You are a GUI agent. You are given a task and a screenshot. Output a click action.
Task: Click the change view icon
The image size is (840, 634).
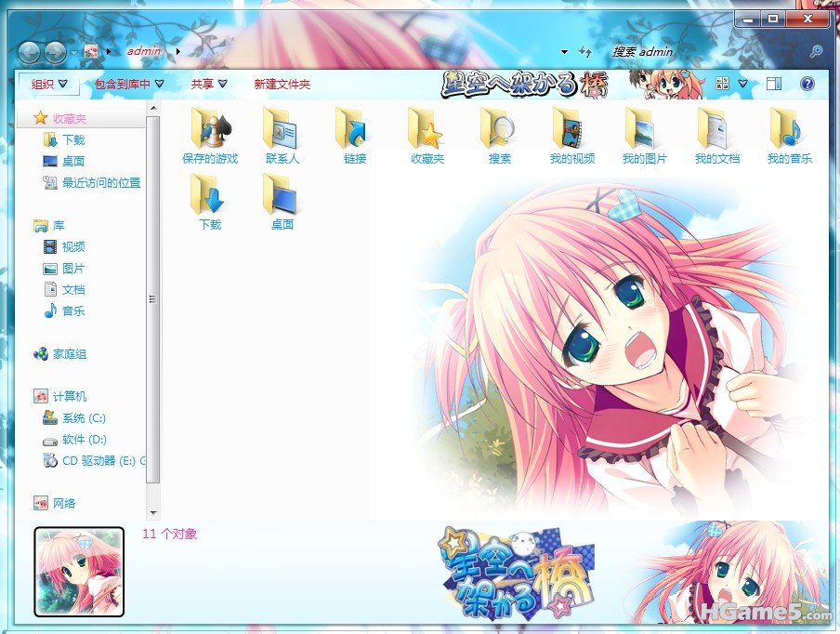(723, 84)
